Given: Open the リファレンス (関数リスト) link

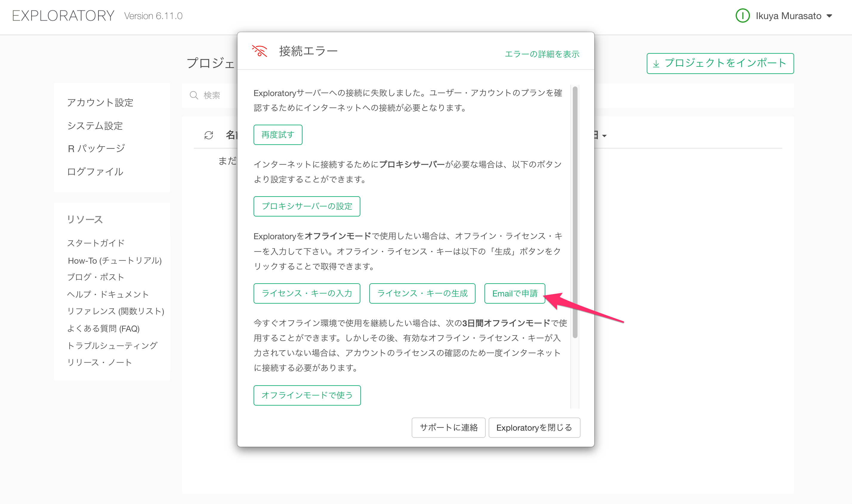Looking at the screenshot, I should point(116,311).
